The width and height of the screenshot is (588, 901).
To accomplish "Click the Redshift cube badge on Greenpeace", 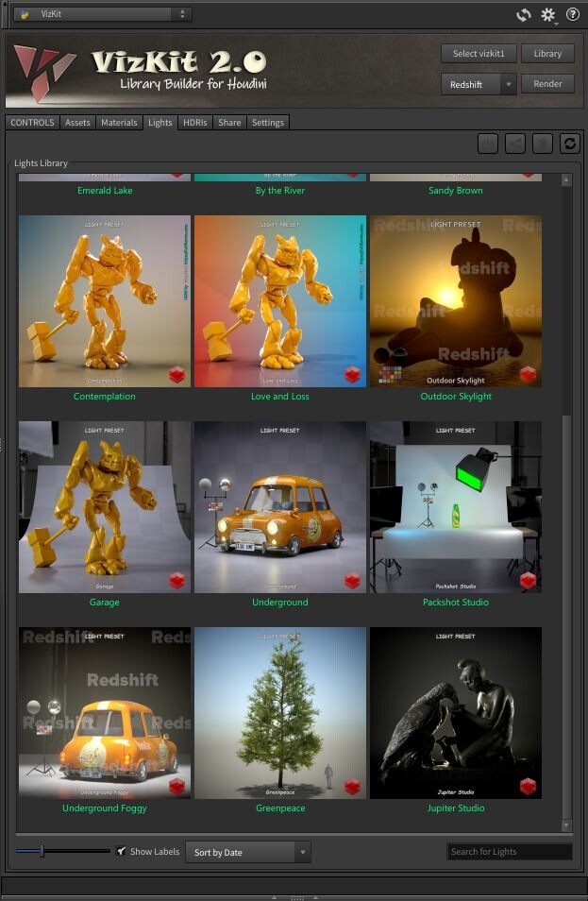I will pos(353,786).
